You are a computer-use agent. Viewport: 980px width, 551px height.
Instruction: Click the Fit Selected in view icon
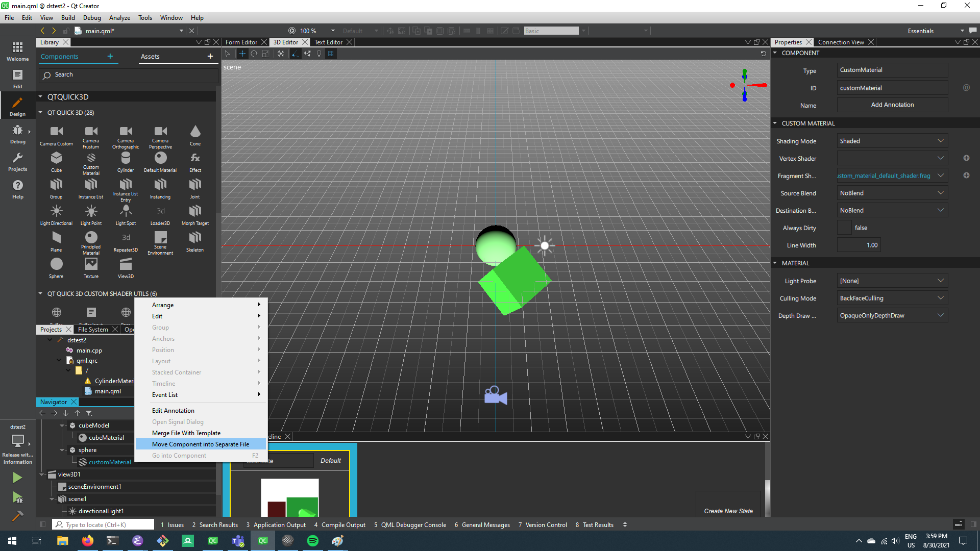coord(281,54)
